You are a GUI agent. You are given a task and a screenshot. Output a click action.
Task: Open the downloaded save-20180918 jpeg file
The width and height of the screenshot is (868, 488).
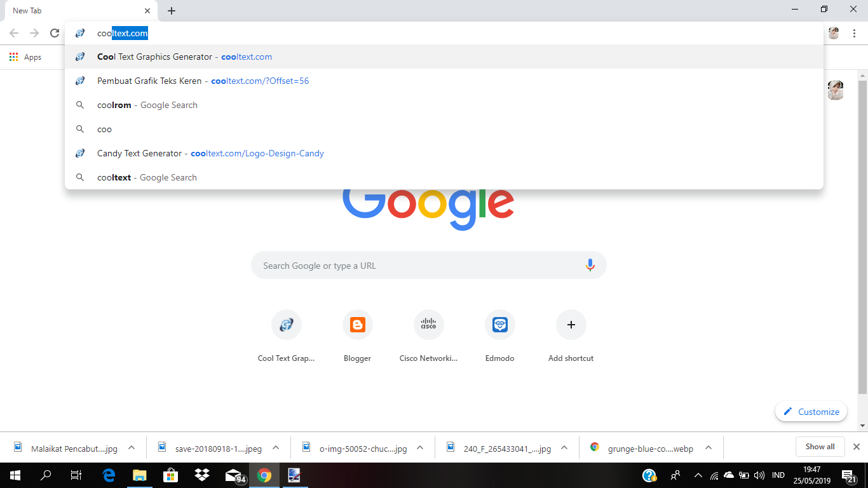[x=210, y=448]
